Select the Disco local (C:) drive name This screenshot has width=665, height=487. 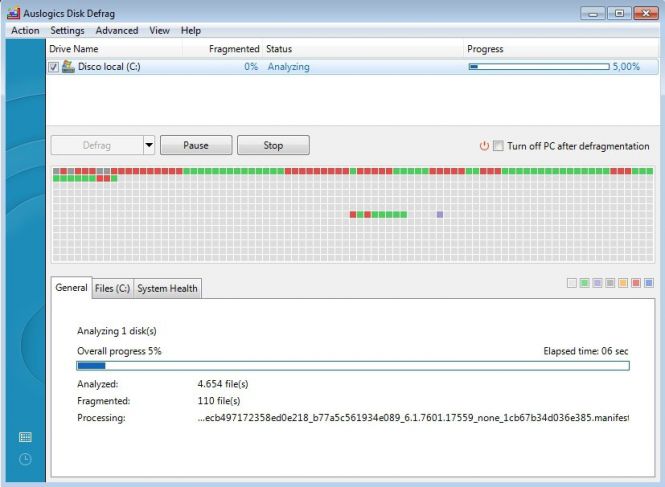click(109, 67)
